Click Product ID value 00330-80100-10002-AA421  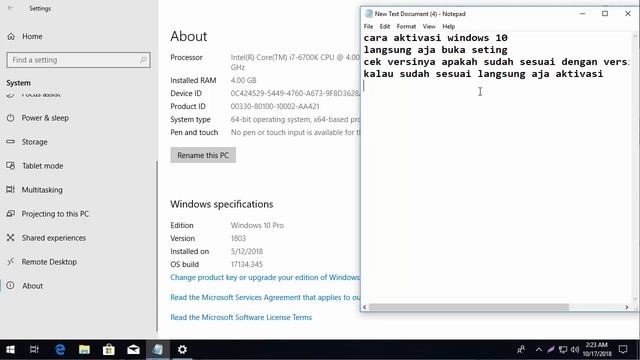275,107
